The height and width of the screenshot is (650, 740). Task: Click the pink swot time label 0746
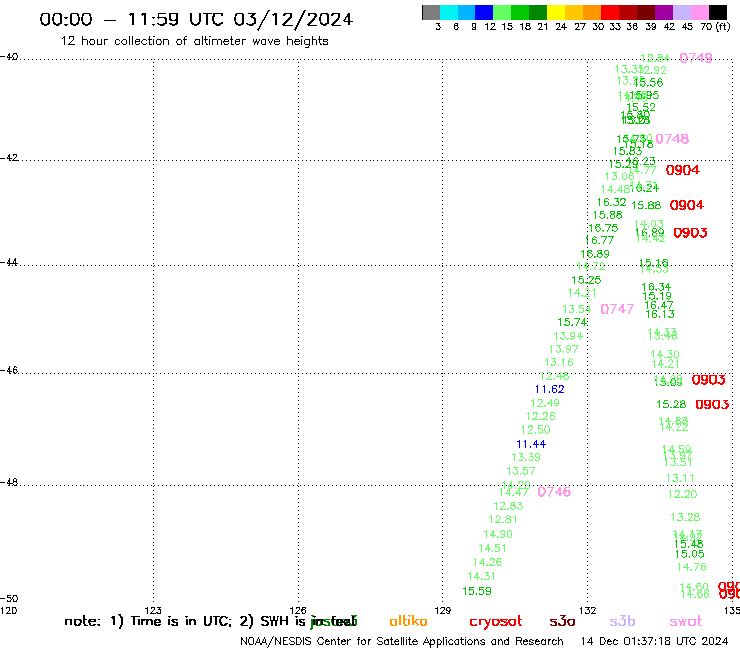[x=554, y=492]
